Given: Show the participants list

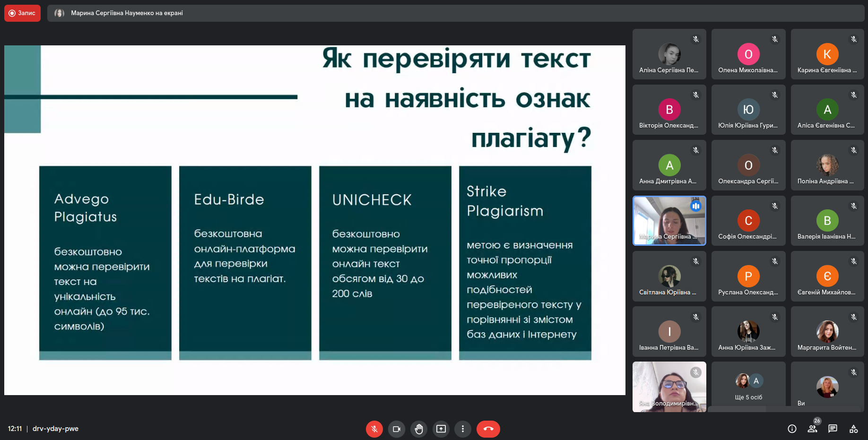Looking at the screenshot, I should coord(812,429).
